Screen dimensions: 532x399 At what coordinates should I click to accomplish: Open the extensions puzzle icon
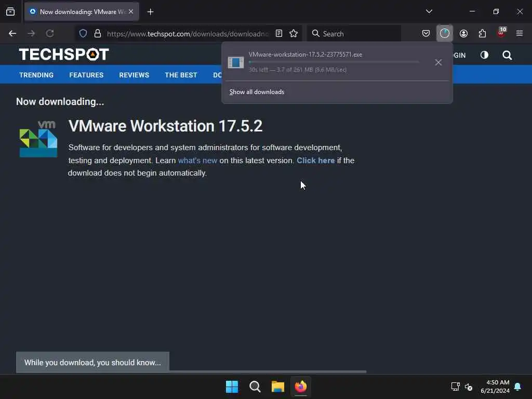pos(482,33)
